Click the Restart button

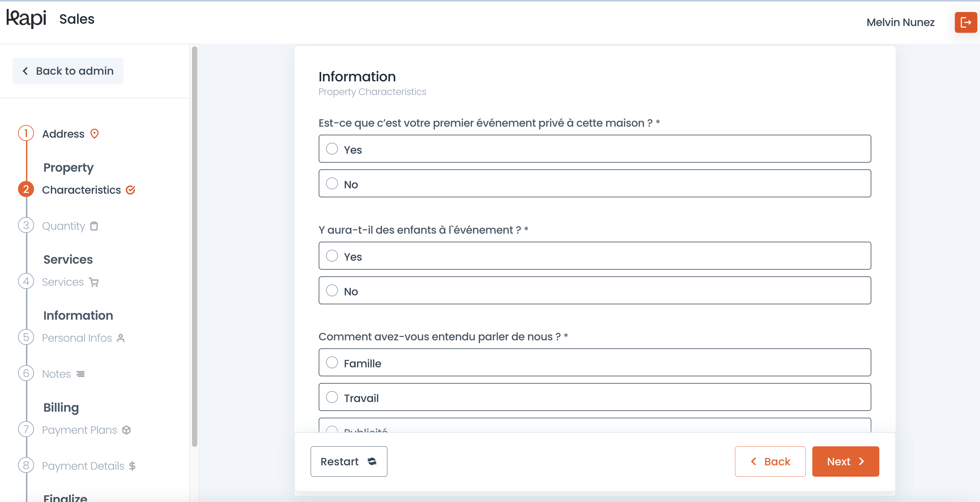pyautogui.click(x=348, y=462)
